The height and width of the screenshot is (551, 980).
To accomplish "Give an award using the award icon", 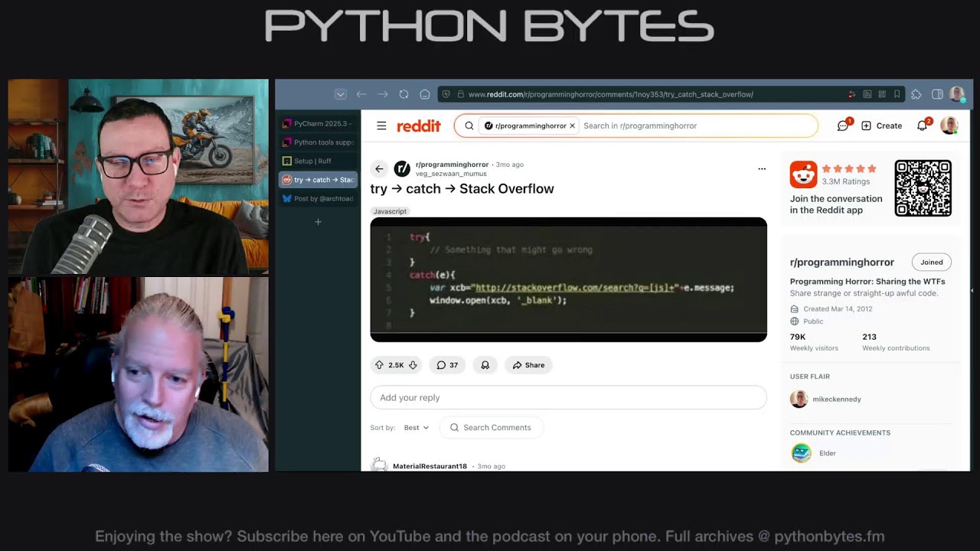I will 485,365.
